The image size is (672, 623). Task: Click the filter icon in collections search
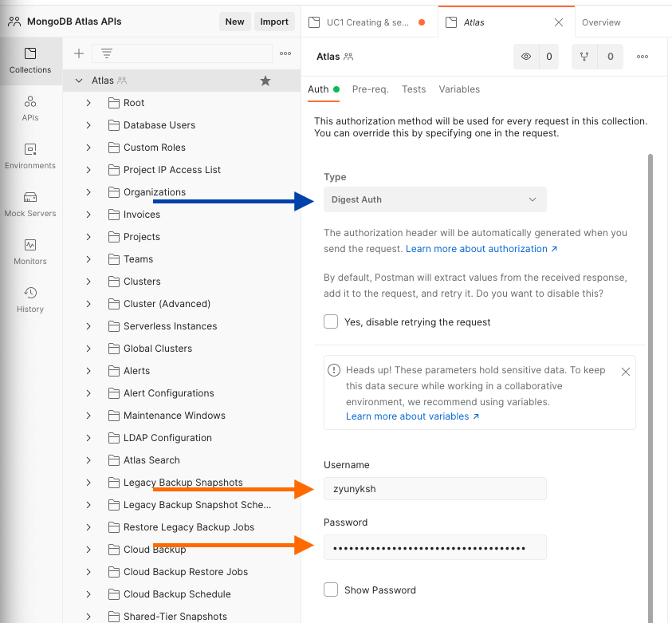[107, 53]
